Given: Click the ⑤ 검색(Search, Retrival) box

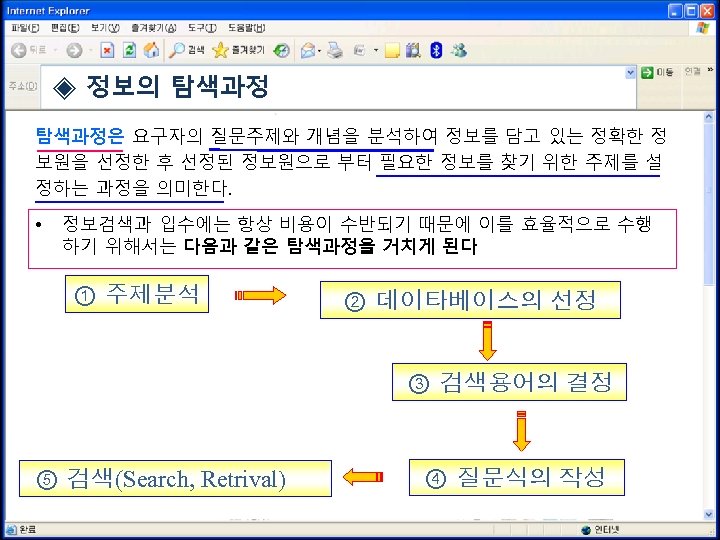Looking at the screenshot, I should coord(175,478).
